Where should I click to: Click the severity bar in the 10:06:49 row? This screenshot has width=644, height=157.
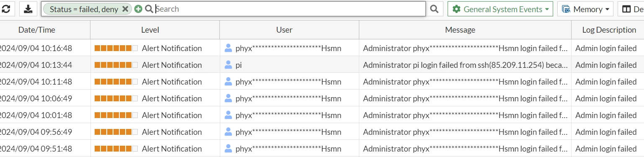click(116, 98)
